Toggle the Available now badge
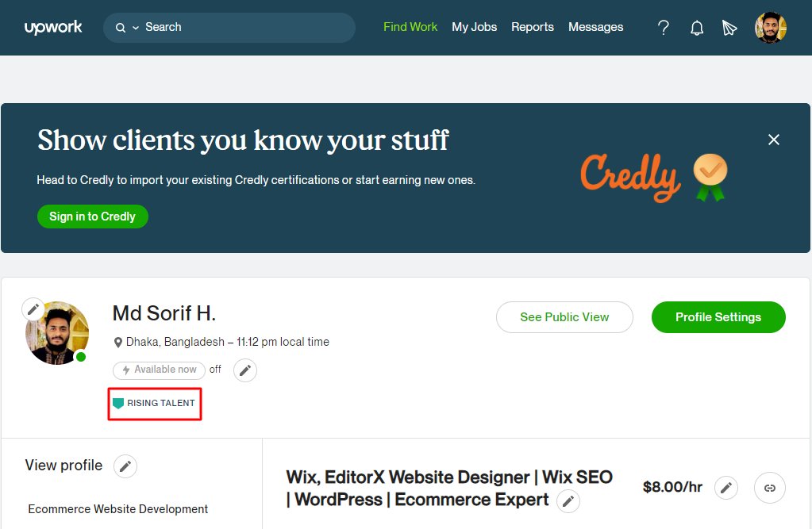Image resolution: width=812 pixels, height=529 pixels. coord(160,370)
